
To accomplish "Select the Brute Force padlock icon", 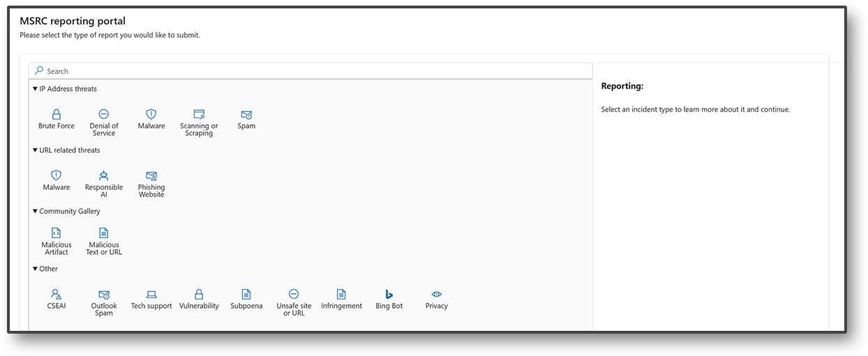I will [x=57, y=114].
